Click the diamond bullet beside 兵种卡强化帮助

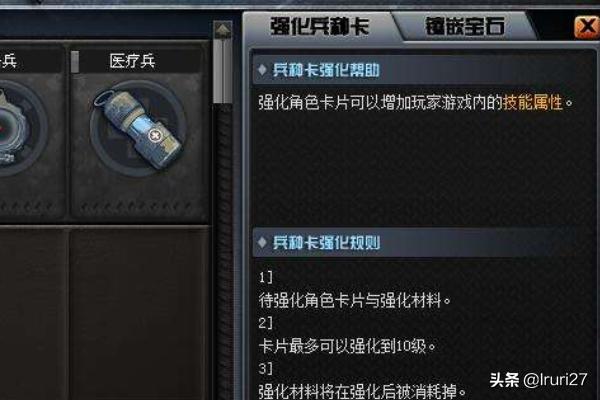click(262, 70)
